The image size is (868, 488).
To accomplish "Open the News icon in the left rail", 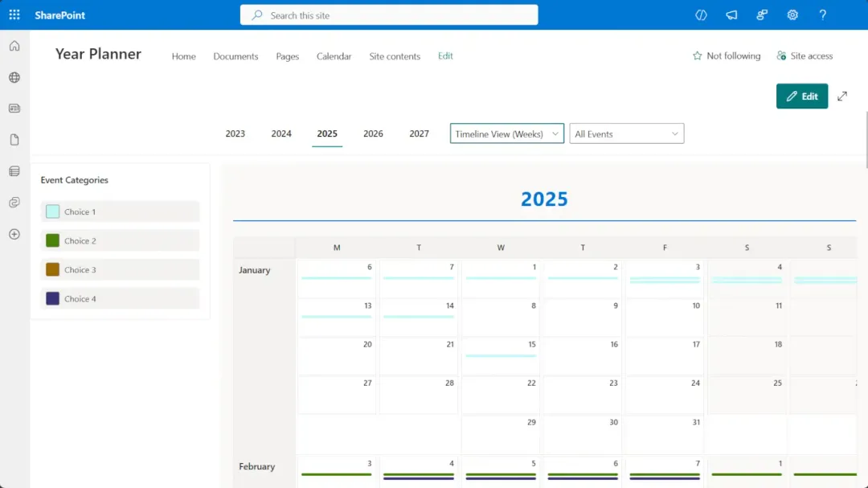I will [x=14, y=108].
